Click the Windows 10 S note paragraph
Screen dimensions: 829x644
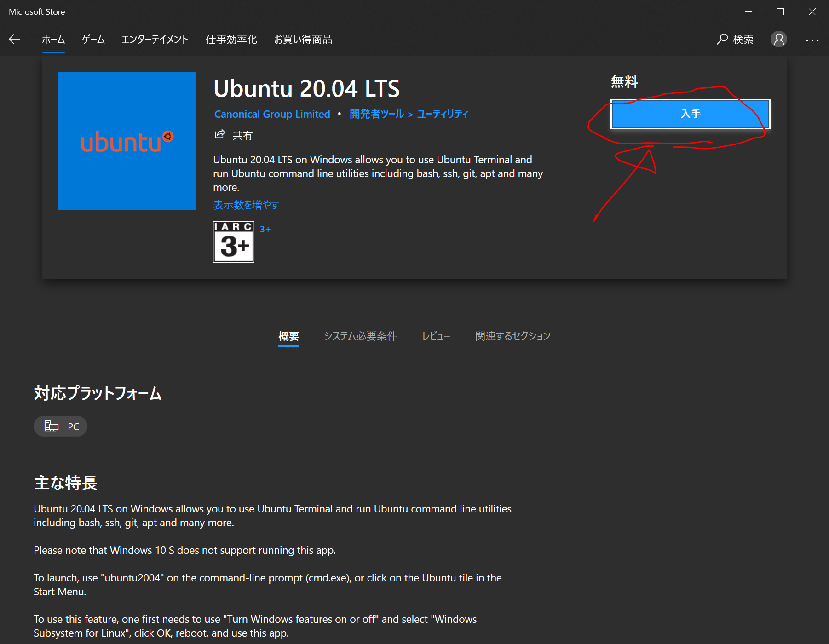tap(184, 550)
